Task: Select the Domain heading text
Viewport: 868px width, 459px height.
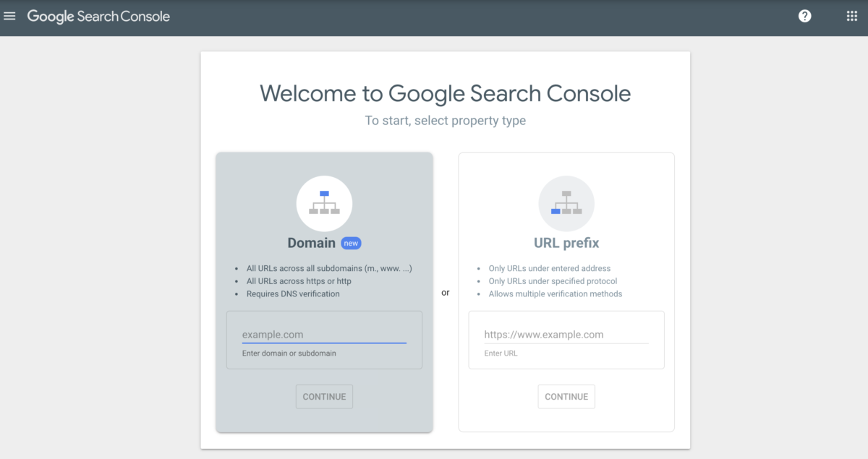Action: [312, 244]
